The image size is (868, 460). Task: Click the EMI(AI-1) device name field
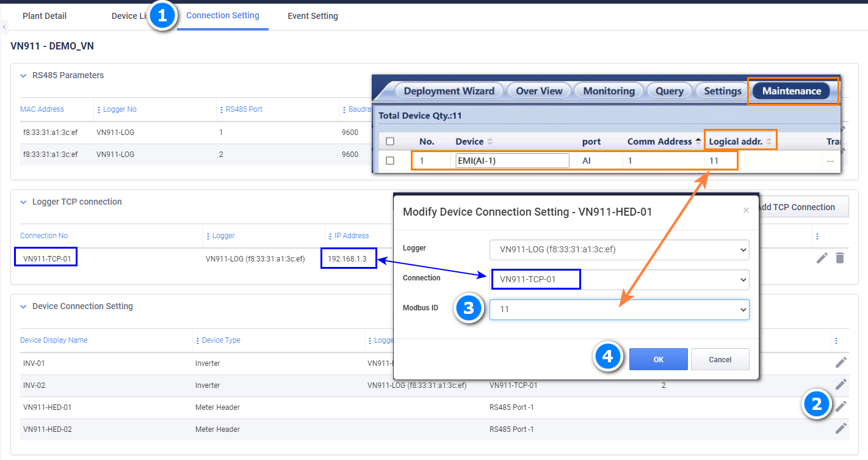click(512, 159)
